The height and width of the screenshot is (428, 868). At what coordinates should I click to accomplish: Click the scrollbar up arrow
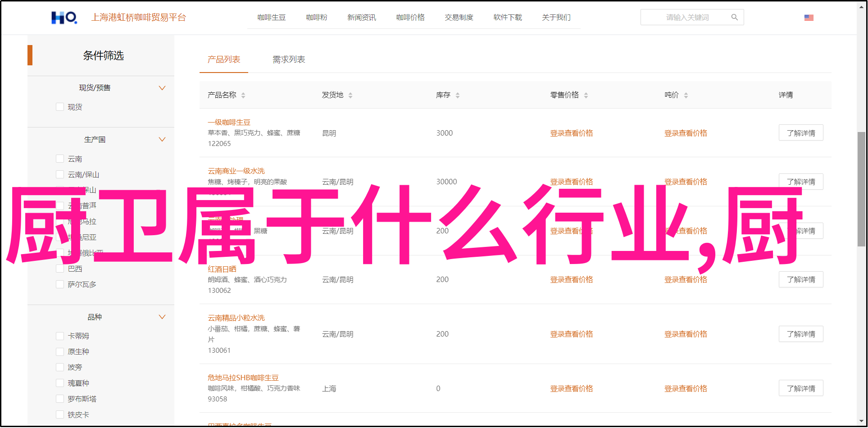pos(861,6)
